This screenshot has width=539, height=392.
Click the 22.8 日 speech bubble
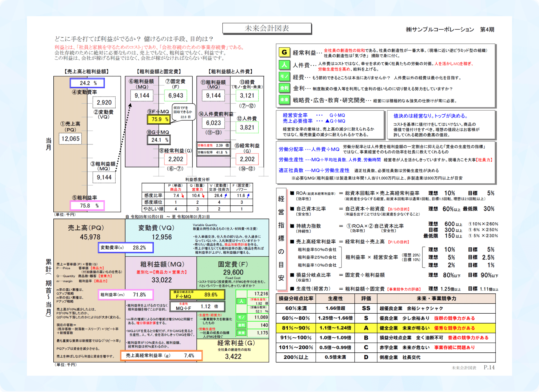(x=184, y=112)
